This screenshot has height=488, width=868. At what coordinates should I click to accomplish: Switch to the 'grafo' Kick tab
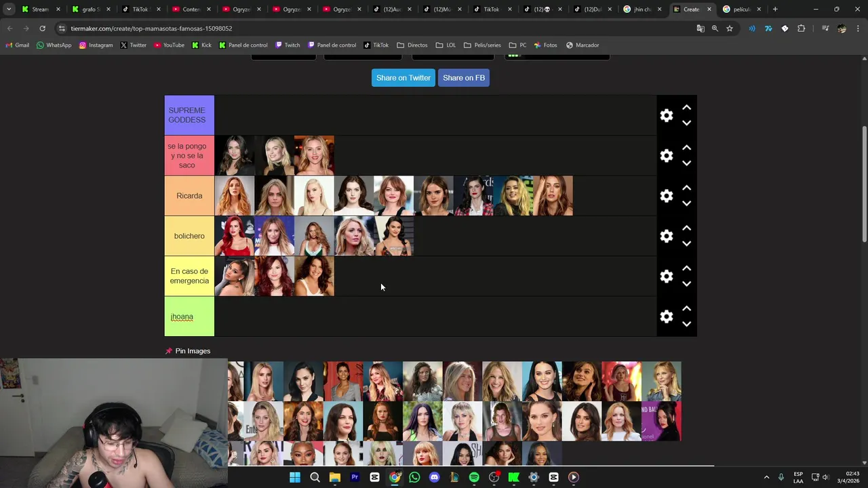pyautogui.click(x=91, y=9)
